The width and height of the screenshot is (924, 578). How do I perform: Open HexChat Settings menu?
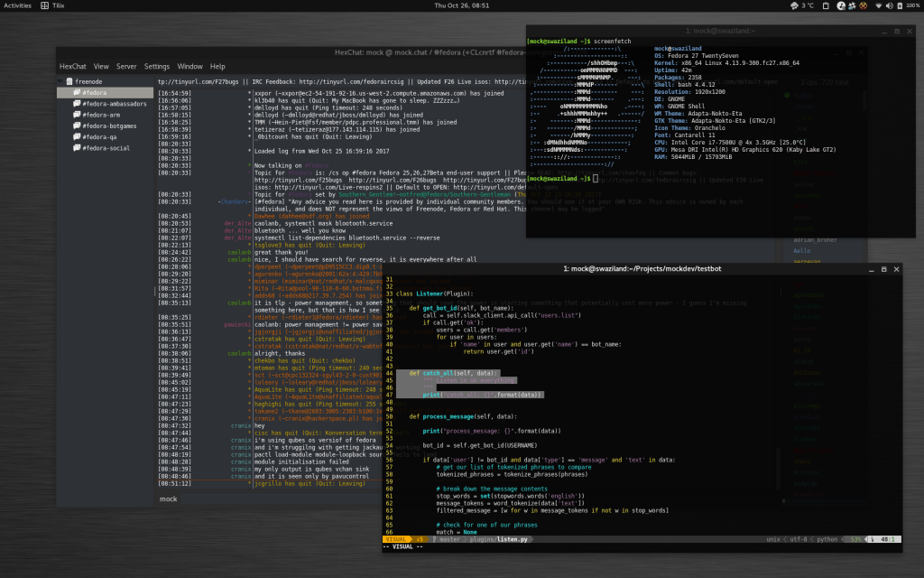click(157, 66)
